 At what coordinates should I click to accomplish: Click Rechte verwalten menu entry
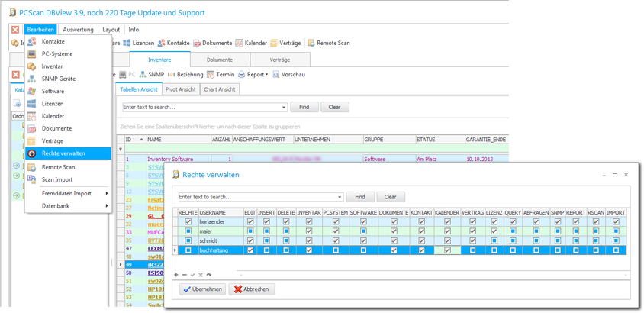tap(68, 153)
